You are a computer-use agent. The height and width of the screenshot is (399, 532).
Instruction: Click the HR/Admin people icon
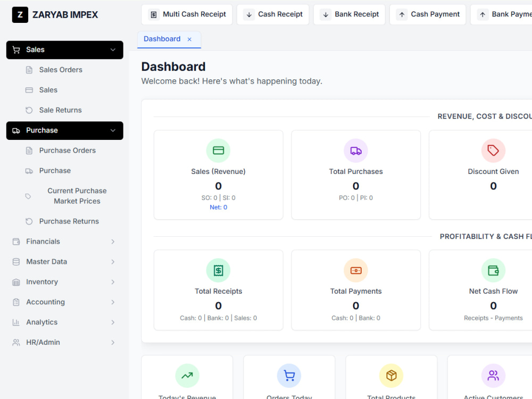pyautogui.click(x=16, y=343)
